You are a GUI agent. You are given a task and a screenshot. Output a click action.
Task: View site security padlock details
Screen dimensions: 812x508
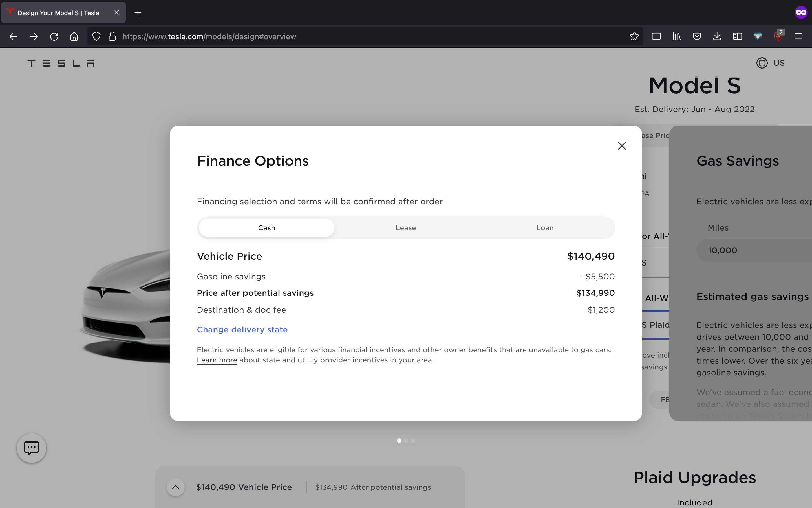(112, 36)
